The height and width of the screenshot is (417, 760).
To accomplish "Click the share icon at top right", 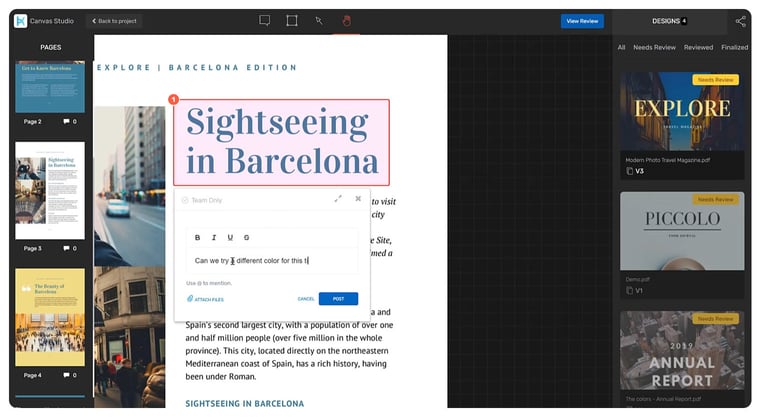I will pos(740,21).
